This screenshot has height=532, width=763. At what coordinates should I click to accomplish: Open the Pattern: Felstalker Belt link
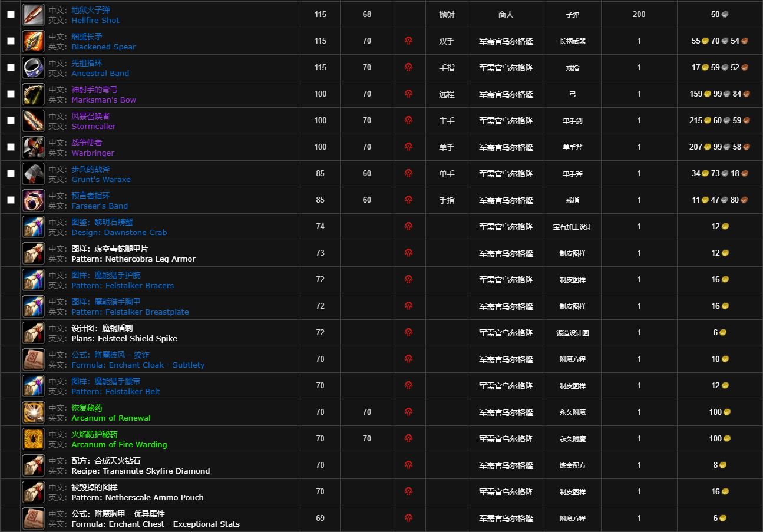tap(115, 391)
